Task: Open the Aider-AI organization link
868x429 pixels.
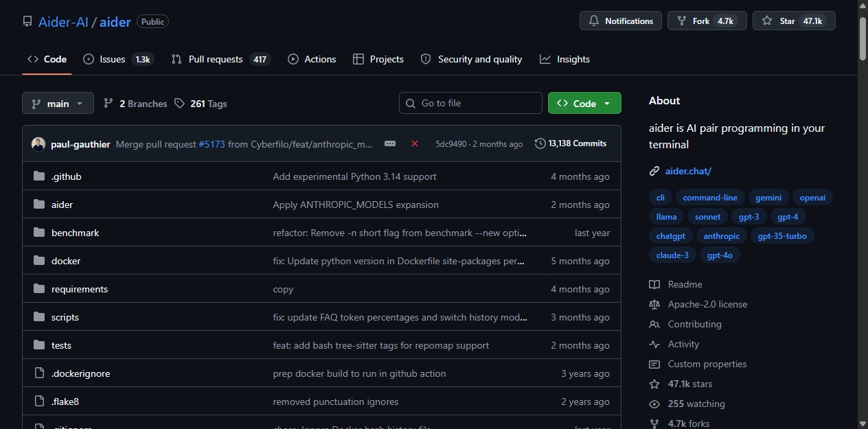Action: point(63,21)
